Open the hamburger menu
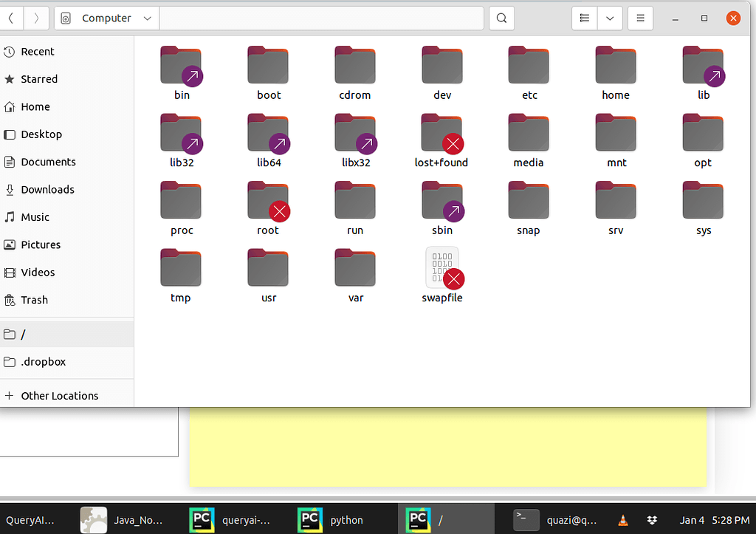This screenshot has width=756, height=534. [639, 18]
